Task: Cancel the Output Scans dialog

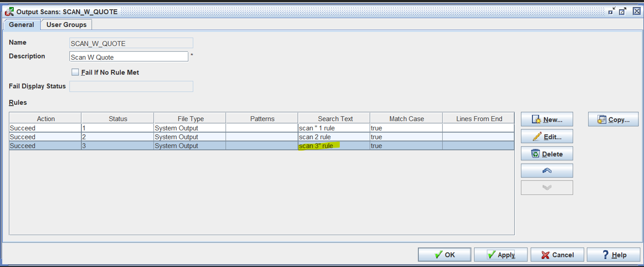Action: point(557,255)
